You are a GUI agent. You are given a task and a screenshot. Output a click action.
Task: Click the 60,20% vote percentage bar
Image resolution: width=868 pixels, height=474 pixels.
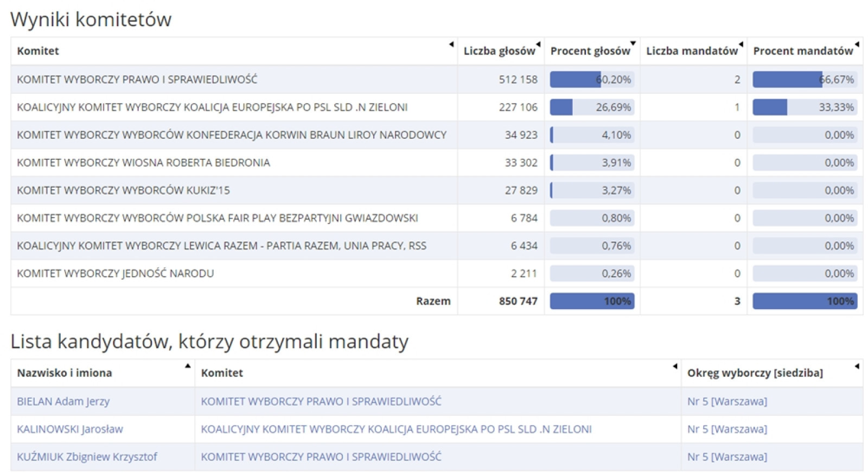pyautogui.click(x=592, y=79)
